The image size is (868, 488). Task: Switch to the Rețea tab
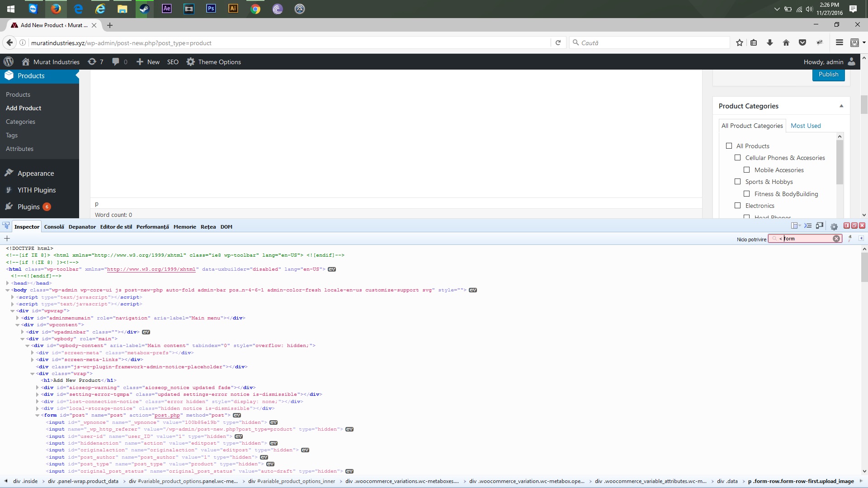click(x=208, y=227)
